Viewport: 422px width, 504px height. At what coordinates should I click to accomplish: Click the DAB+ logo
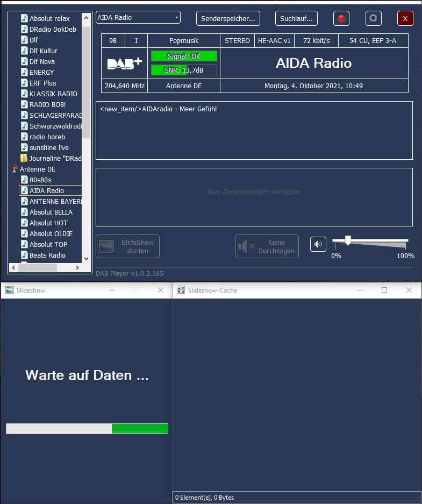pos(124,63)
